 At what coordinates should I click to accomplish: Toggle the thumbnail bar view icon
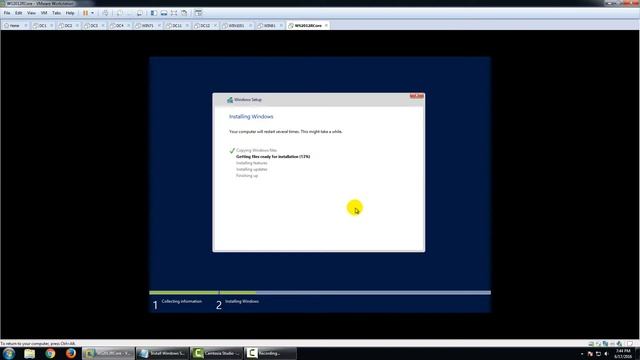pyautogui.click(x=164, y=13)
